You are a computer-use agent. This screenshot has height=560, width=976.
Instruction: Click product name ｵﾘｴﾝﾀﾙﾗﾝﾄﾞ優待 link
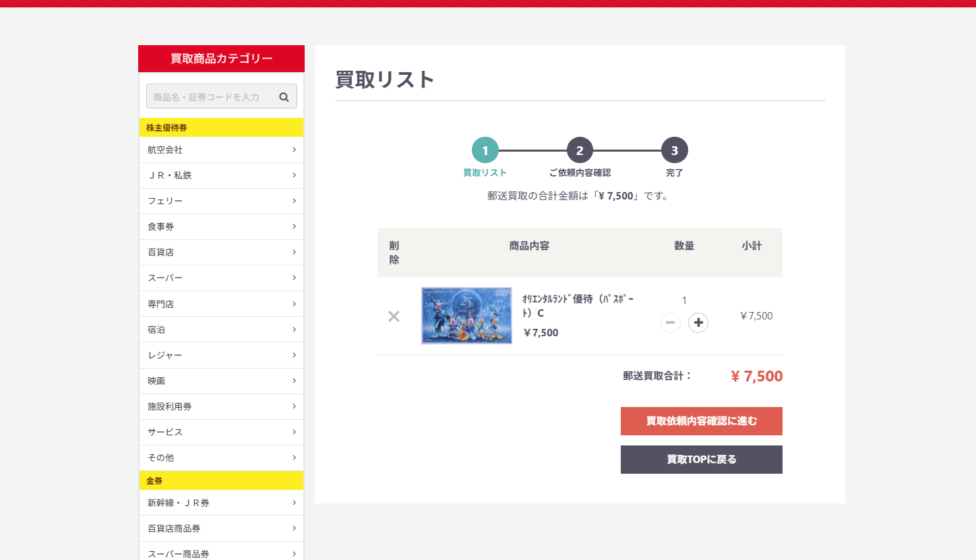[578, 306]
